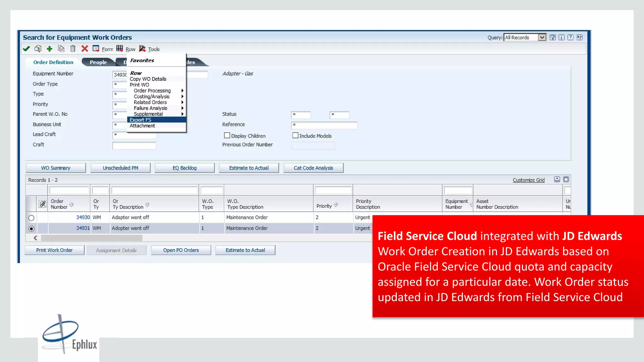Screen dimensions: 644x362
Task: Sort by Or Ty Description arrows
Action: pos(147,205)
